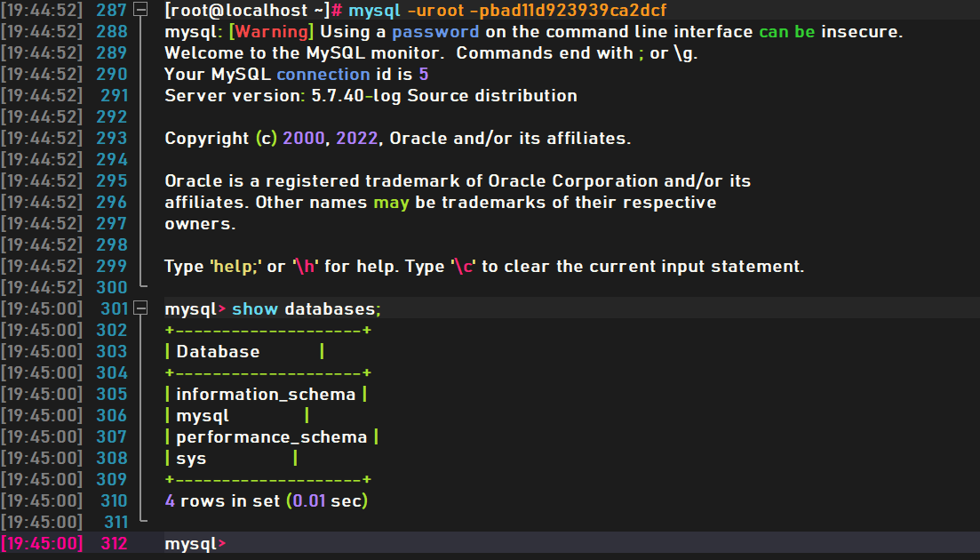
Task: Click the connection id value '5'
Action: pyautogui.click(x=423, y=75)
